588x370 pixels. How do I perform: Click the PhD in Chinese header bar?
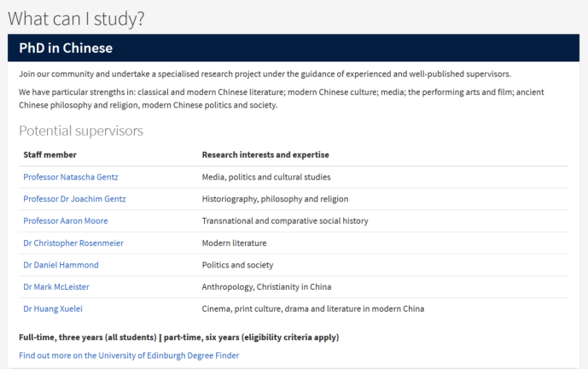pyautogui.click(x=294, y=48)
